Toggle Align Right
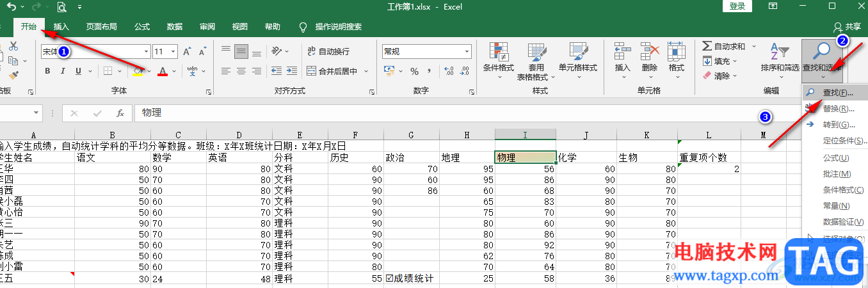Image resolution: width=868 pixels, height=288 pixels. 257,71
